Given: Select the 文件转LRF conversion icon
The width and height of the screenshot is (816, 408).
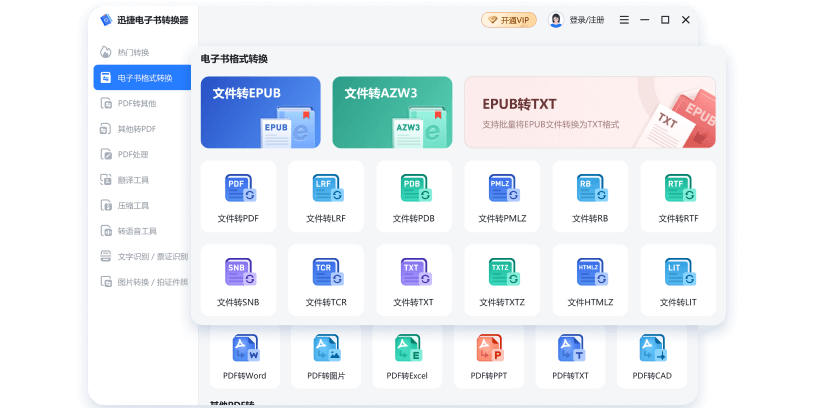Looking at the screenshot, I should 326,189.
